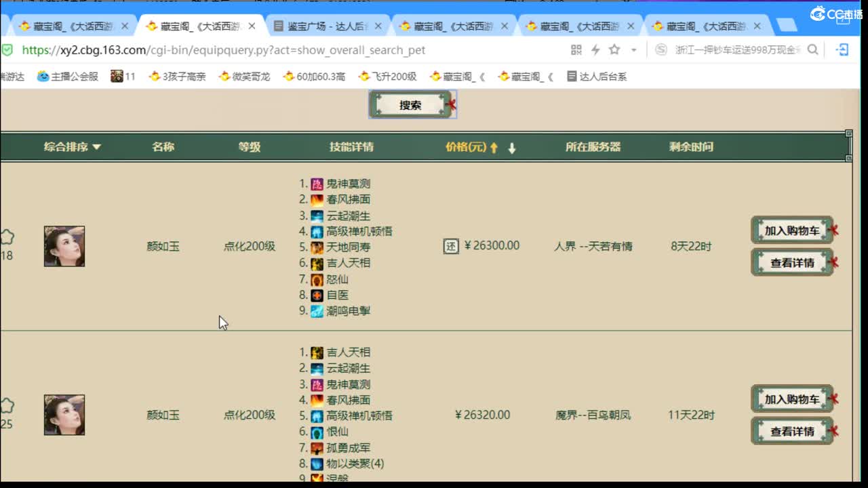Image resolution: width=868 pixels, height=488 pixels.
Task: Click the QR grid icon in address bar
Action: (x=576, y=49)
